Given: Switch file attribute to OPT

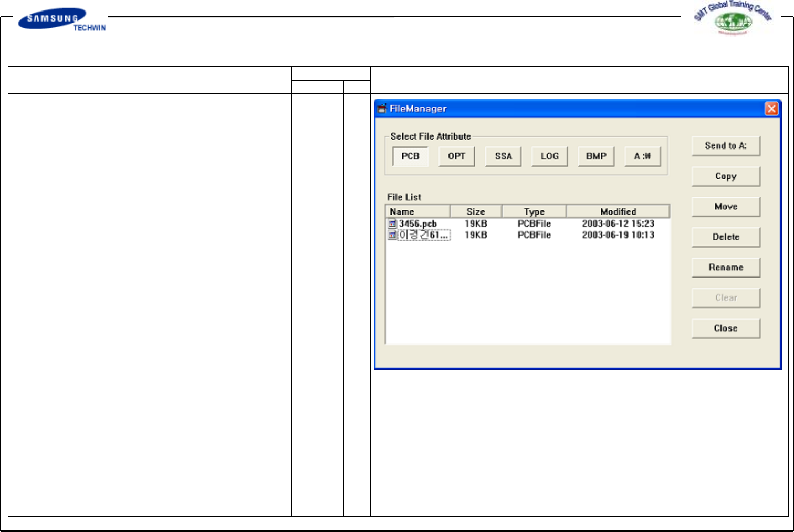Looking at the screenshot, I should coord(456,156).
